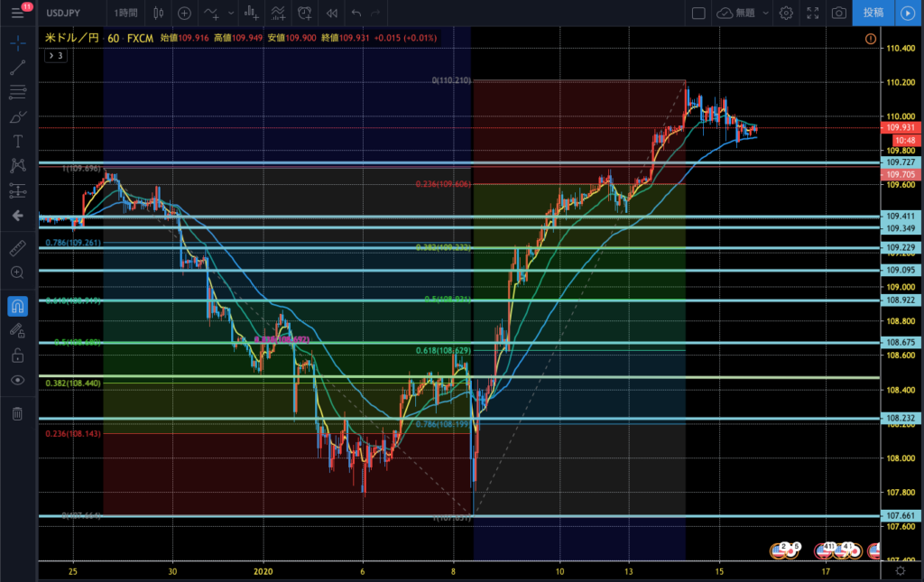Image resolution: width=924 pixels, height=582 pixels.
Task: Create an alert with clock icon
Action: pyautogui.click(x=305, y=13)
